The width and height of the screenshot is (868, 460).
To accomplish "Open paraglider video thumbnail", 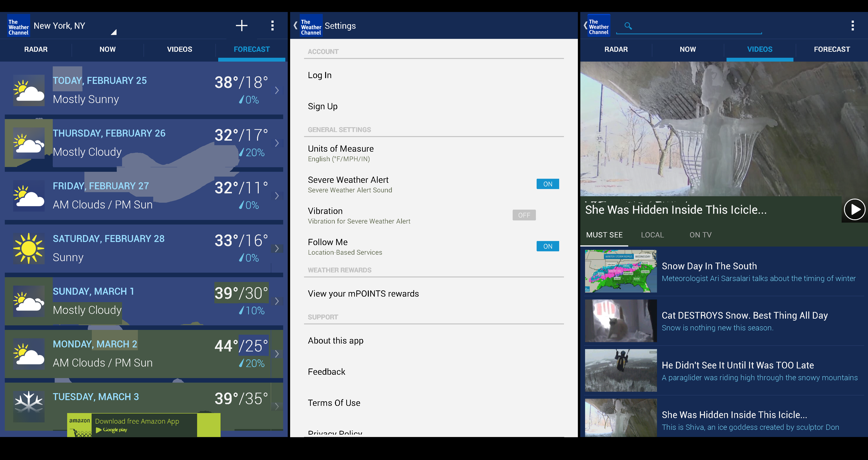I will [621, 370].
